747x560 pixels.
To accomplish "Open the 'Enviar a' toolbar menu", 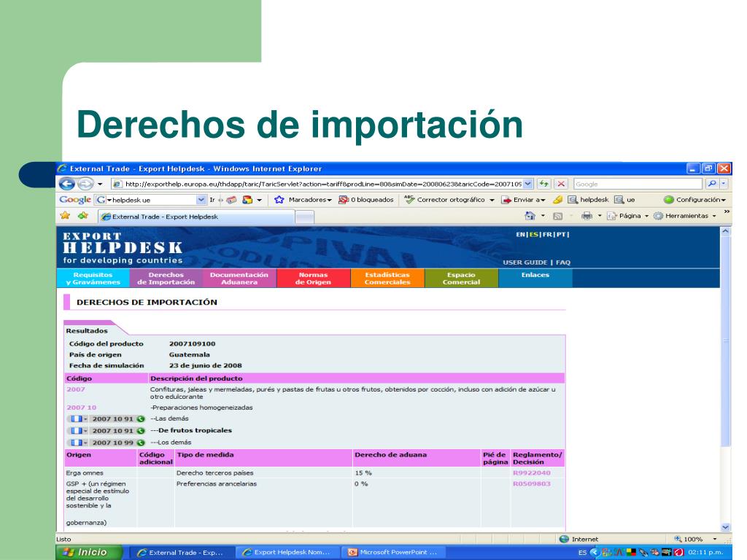I will (x=523, y=200).
